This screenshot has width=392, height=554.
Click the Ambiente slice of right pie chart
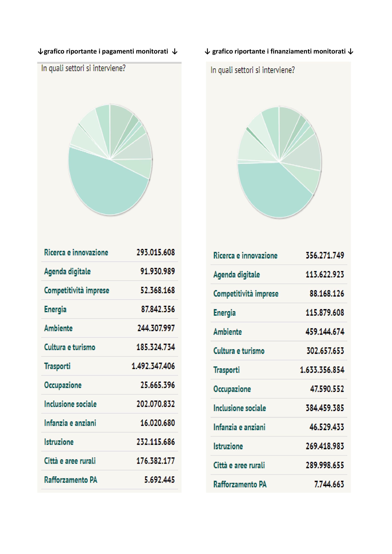[x=305, y=152]
